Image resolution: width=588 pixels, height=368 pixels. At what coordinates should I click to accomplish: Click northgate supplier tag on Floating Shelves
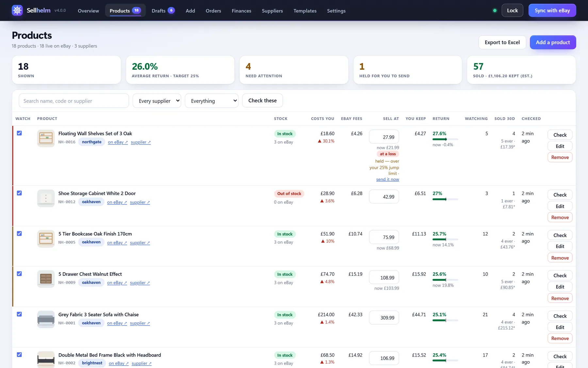91,142
